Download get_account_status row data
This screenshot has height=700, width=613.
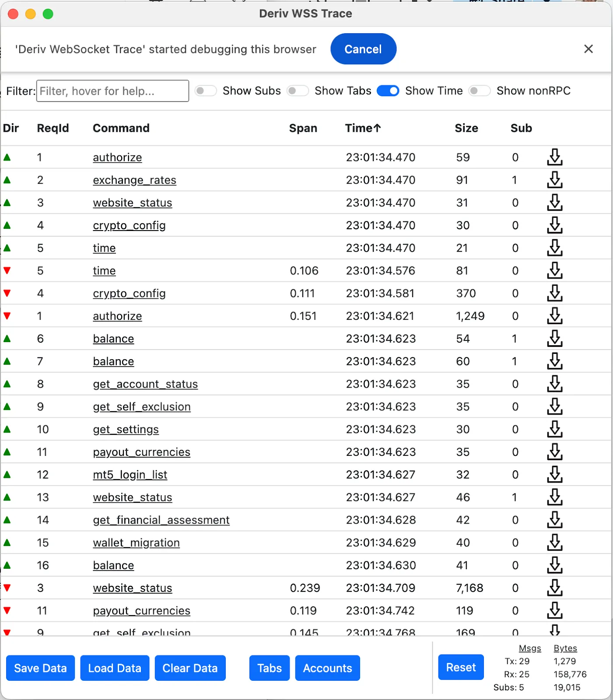click(555, 384)
